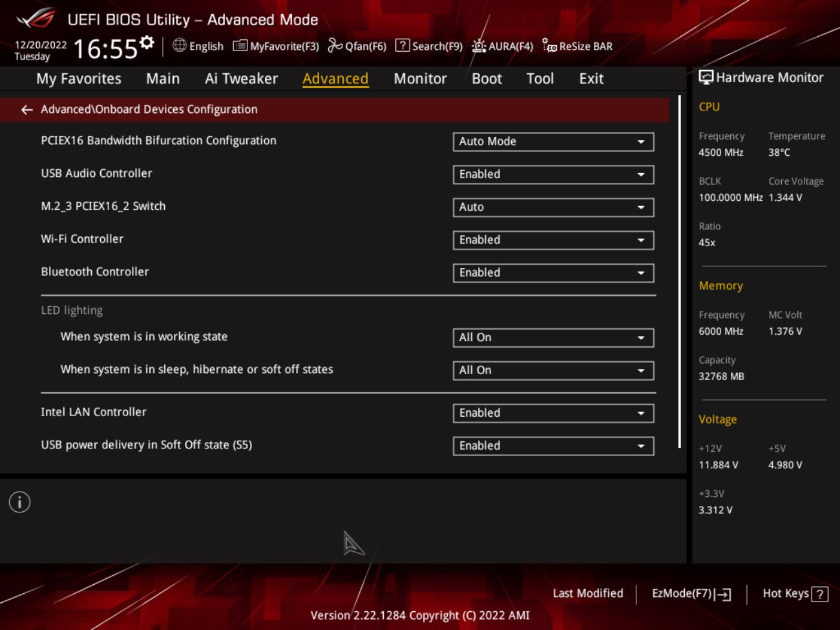Switch to Ai Tweaker tab
The width and height of the screenshot is (840, 630).
(x=241, y=79)
